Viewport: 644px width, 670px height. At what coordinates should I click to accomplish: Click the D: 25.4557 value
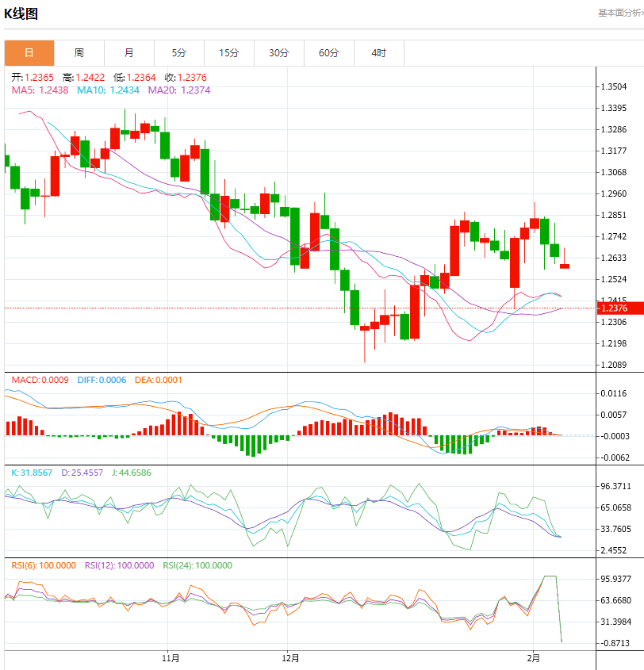(82, 473)
